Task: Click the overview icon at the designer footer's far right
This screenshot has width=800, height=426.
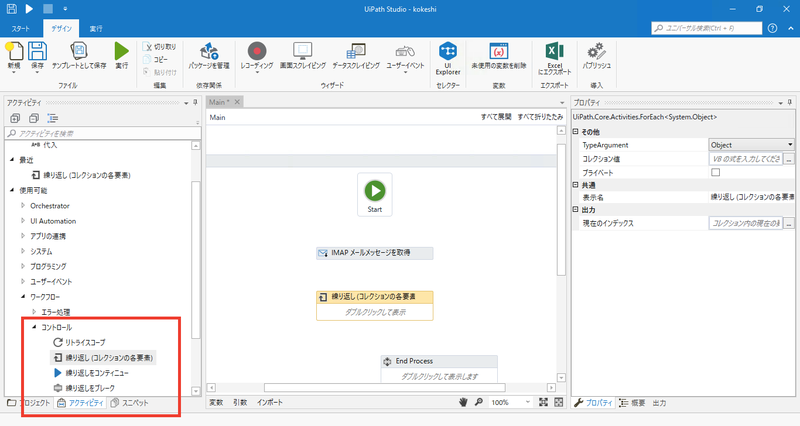Action: point(559,403)
